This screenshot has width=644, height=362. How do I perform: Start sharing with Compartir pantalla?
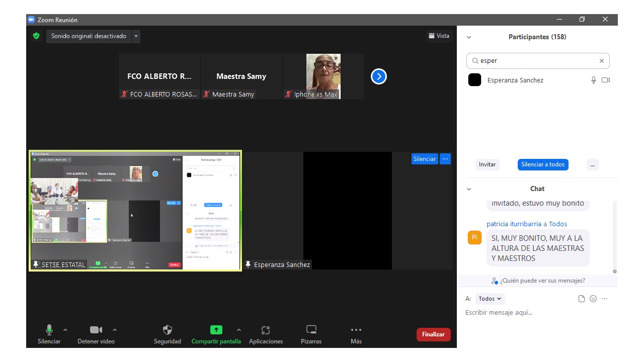coord(216,334)
